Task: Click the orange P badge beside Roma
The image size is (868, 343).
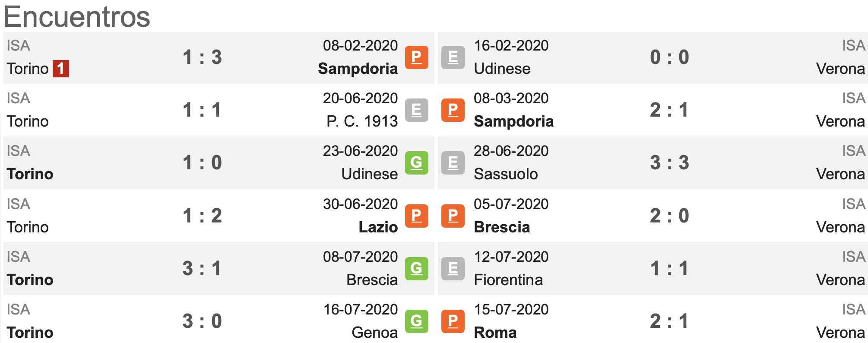Action: (453, 321)
